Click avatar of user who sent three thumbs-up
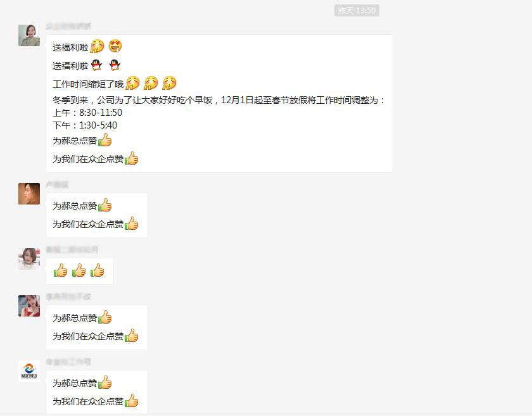Screen dimensions: 532x416 click(29, 259)
